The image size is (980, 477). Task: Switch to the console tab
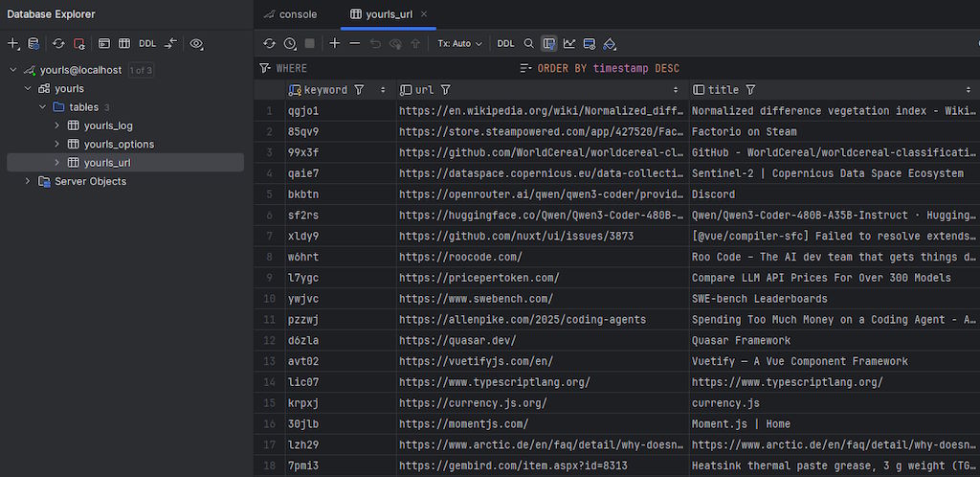pyautogui.click(x=291, y=14)
